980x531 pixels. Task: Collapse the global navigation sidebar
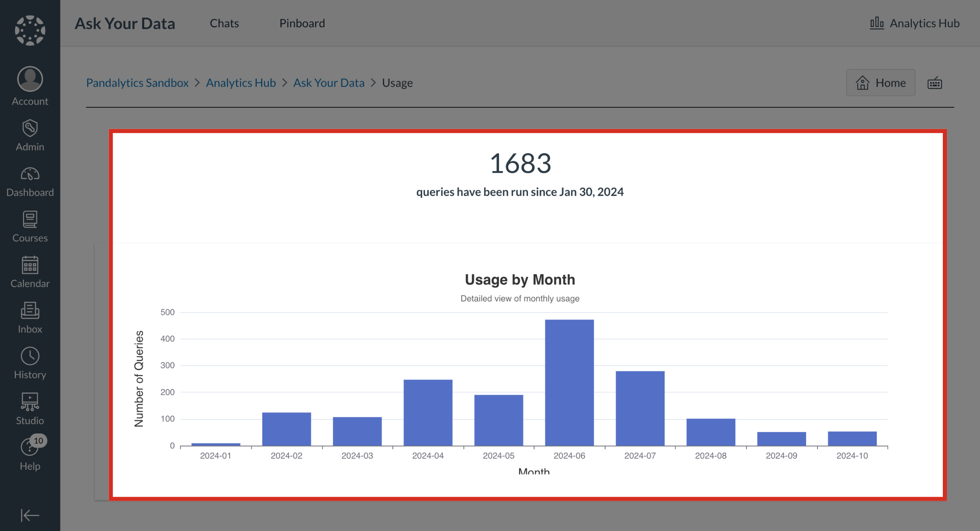point(30,515)
